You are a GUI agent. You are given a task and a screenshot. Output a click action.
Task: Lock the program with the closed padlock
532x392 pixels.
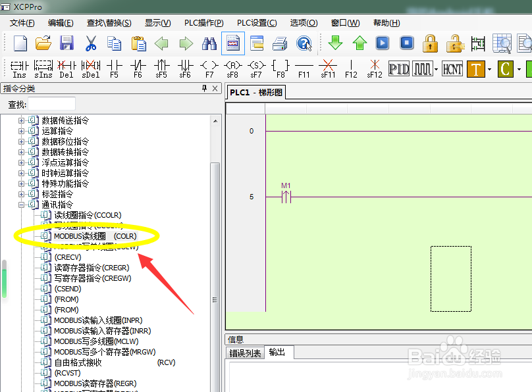[430, 43]
